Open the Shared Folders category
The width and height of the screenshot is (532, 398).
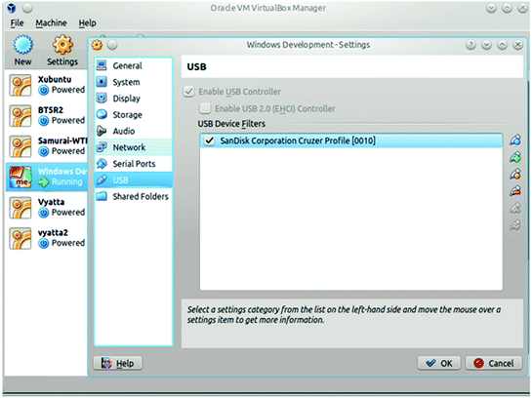tap(134, 196)
